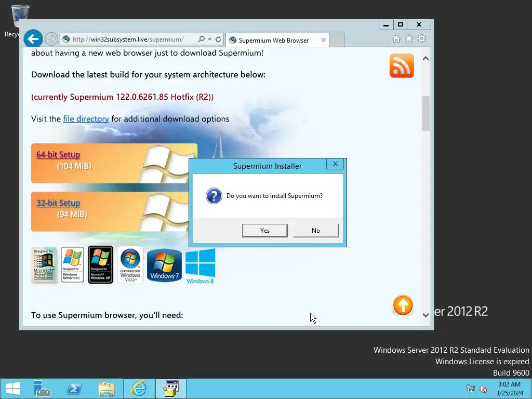Click the 'To use Supermium browser, you'll need:' heading
Viewport: 532px width, 399px height.
pyautogui.click(x=107, y=315)
